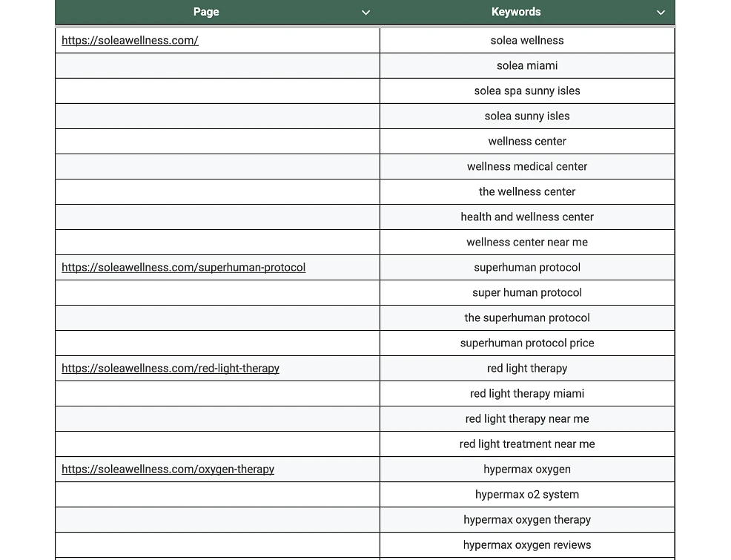Open the Page column filter dropdown
The height and width of the screenshot is (560, 731).
pyautogui.click(x=366, y=13)
